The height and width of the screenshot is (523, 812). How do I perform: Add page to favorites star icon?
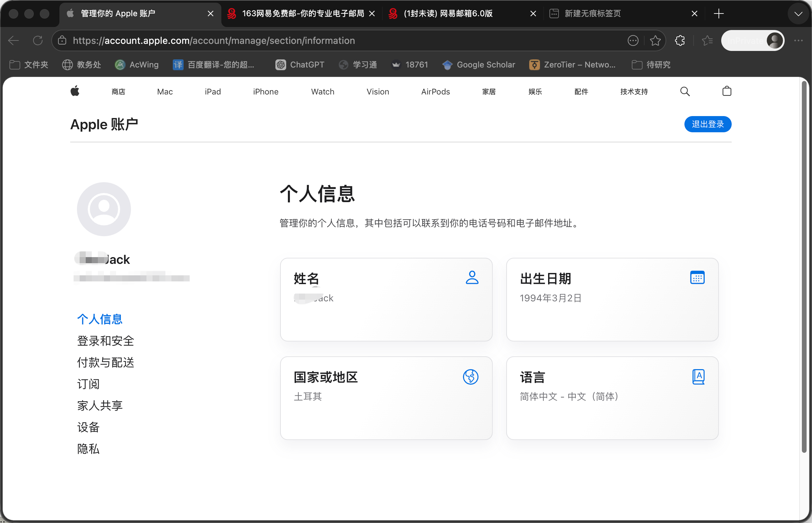click(655, 41)
